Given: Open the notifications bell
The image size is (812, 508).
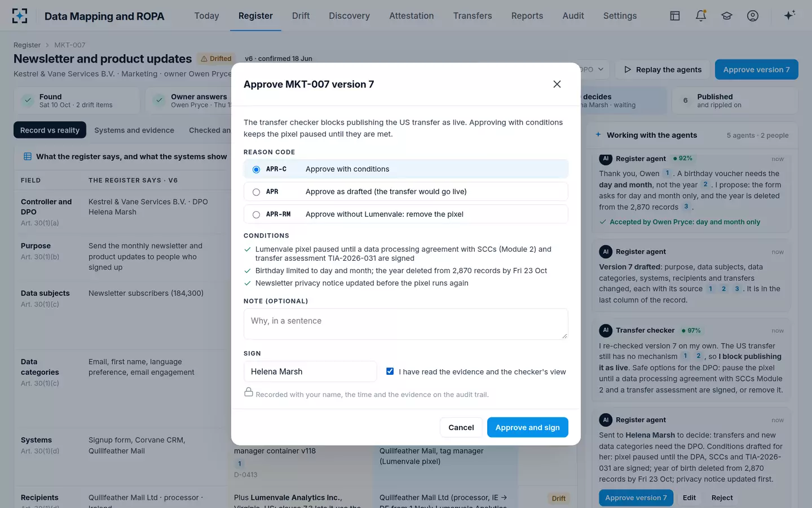Looking at the screenshot, I should 701,16.
